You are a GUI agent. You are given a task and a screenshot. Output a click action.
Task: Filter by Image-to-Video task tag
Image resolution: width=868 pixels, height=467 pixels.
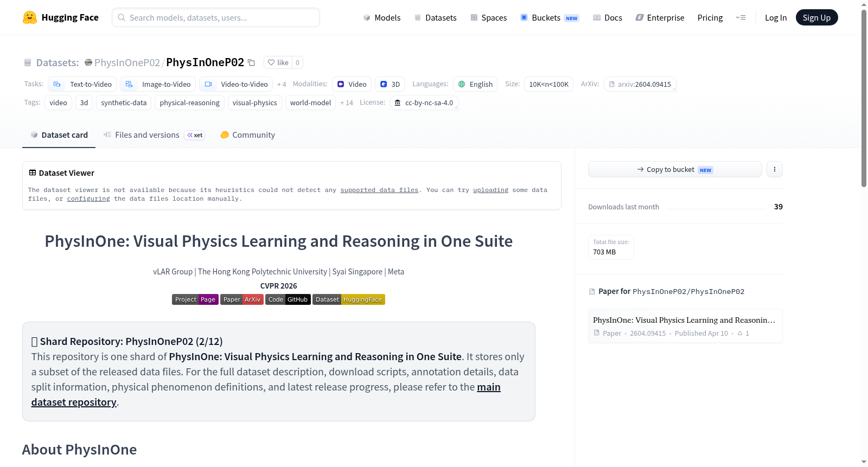(158, 84)
